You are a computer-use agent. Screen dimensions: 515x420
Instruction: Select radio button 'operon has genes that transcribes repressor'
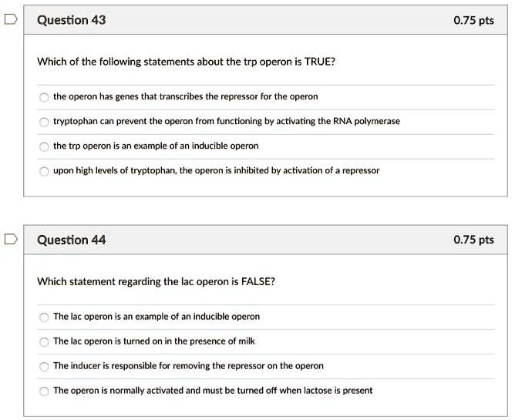(45, 97)
